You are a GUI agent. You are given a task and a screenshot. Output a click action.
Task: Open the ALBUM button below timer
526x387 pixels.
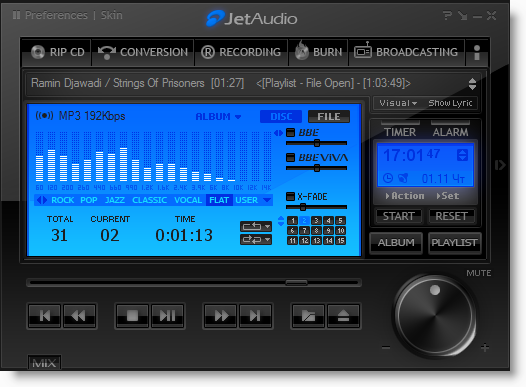point(396,242)
